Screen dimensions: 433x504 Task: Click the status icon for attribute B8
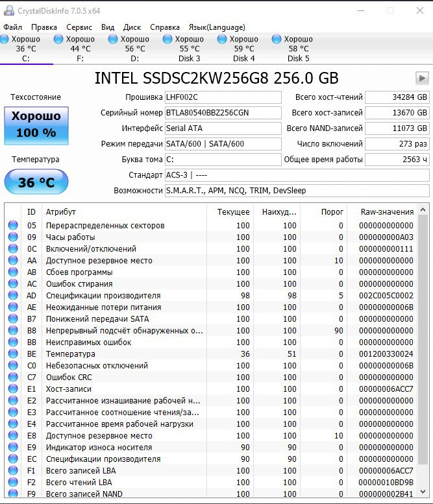tap(13, 330)
